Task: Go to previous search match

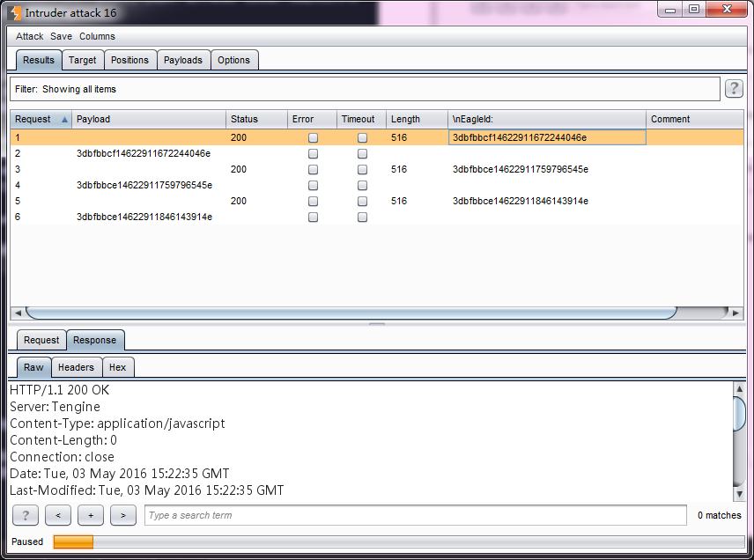Action: point(57,515)
